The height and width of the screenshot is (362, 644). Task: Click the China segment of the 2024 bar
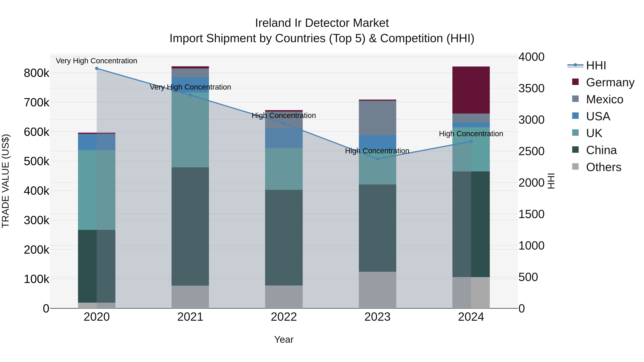click(x=471, y=224)
